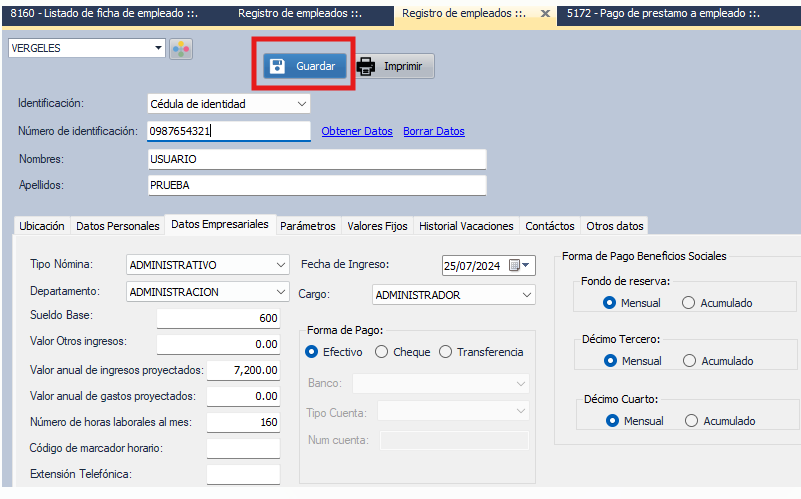Click the Borrar Datos link
The width and height of the screenshot is (801, 499).
[x=434, y=131]
